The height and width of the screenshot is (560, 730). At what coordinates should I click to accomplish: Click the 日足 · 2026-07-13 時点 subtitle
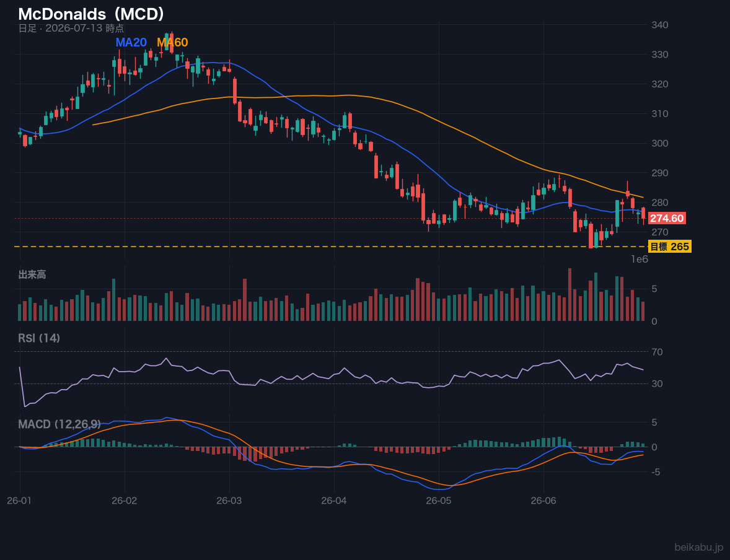[71, 28]
